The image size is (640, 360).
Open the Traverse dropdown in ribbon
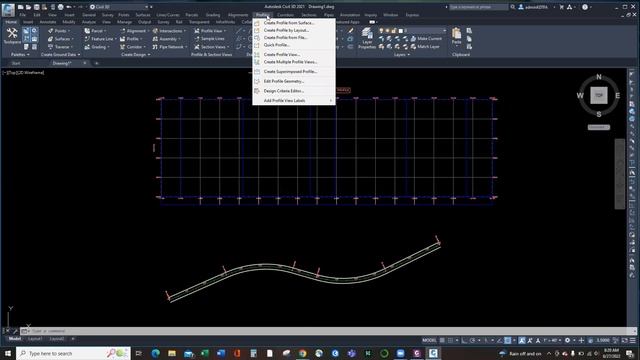pos(61,47)
